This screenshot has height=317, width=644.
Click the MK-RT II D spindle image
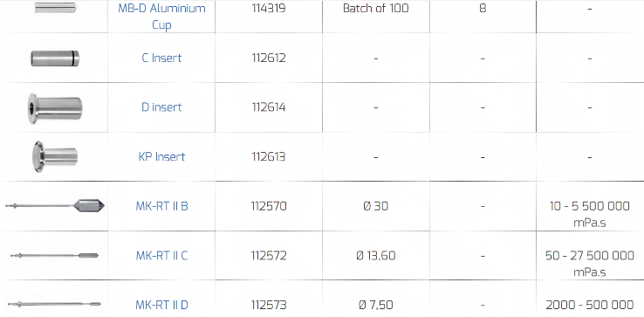coord(54,305)
